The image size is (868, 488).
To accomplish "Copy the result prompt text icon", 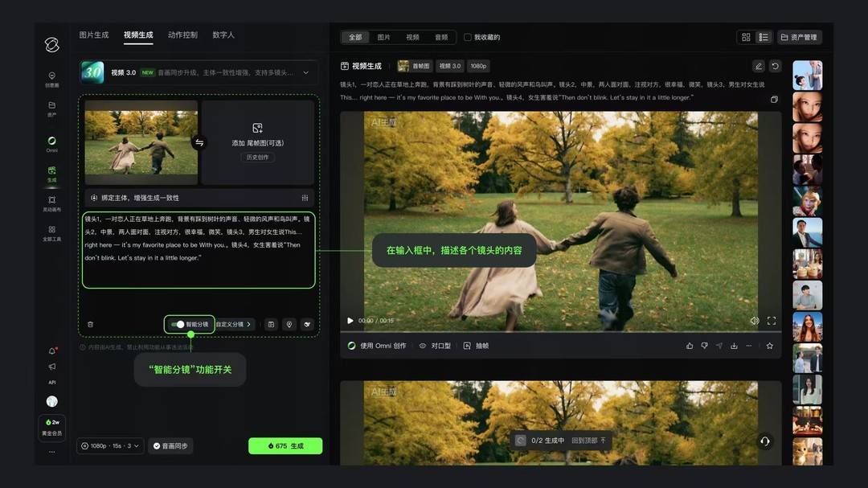I will pos(774,99).
